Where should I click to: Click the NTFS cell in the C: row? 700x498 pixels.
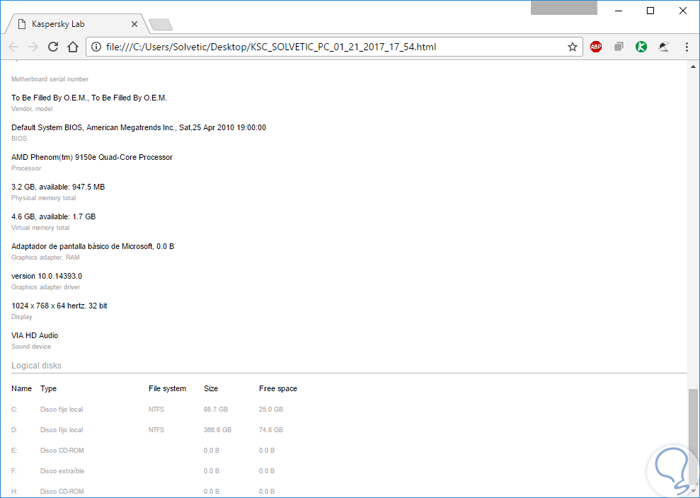156,409
